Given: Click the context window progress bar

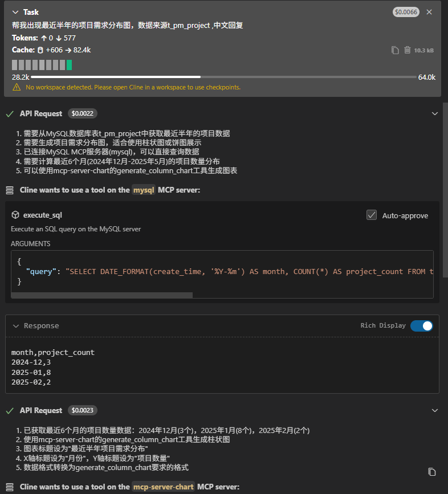Looking at the screenshot, I should pos(223,77).
